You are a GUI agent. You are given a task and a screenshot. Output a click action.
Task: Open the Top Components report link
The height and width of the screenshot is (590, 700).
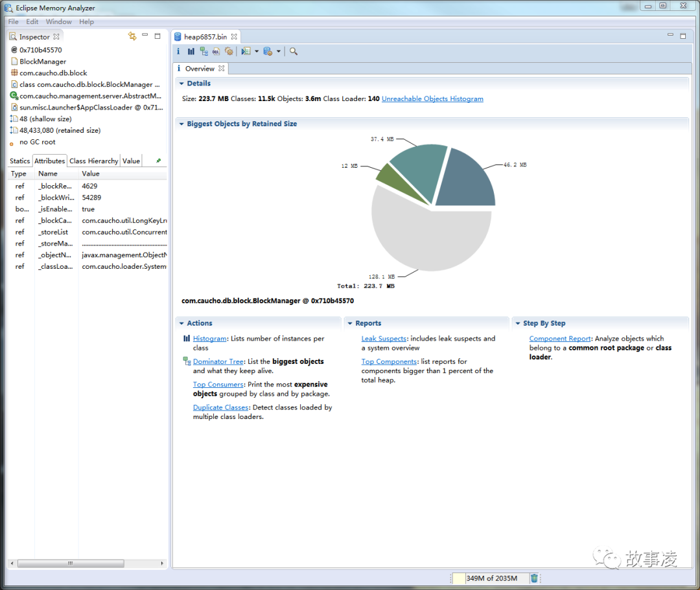(389, 361)
